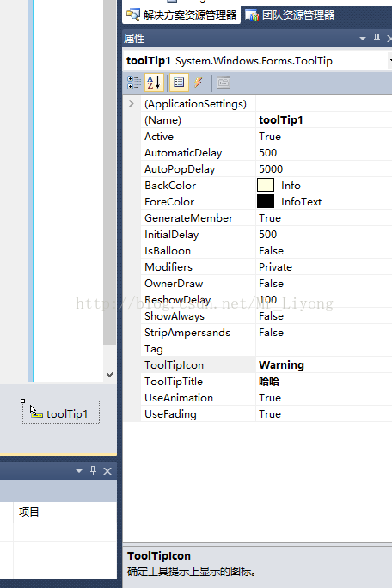This screenshot has width=392, height=588.
Task: Click the designer scrollbar down arrow
Action: pyautogui.click(x=109, y=374)
